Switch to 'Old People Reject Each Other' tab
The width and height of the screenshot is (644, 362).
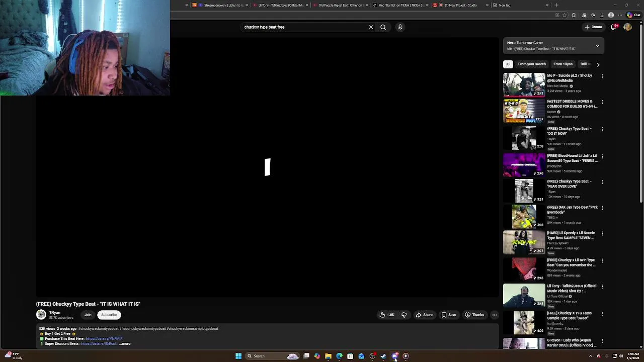pyautogui.click(x=340, y=5)
